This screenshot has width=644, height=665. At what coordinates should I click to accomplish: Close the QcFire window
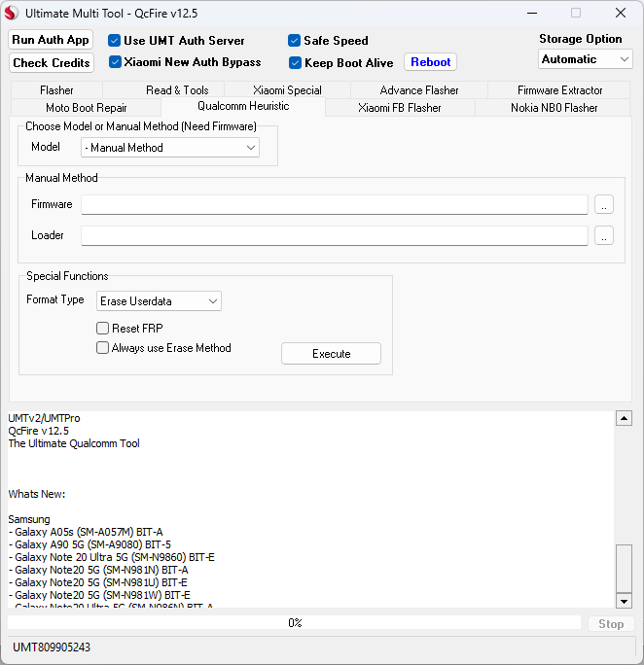coord(621,14)
